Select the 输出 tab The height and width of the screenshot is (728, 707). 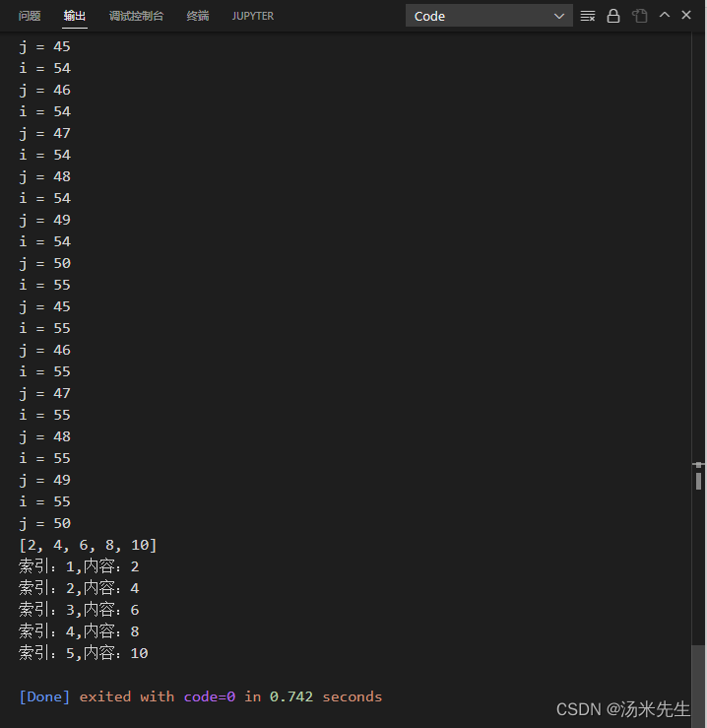click(75, 16)
